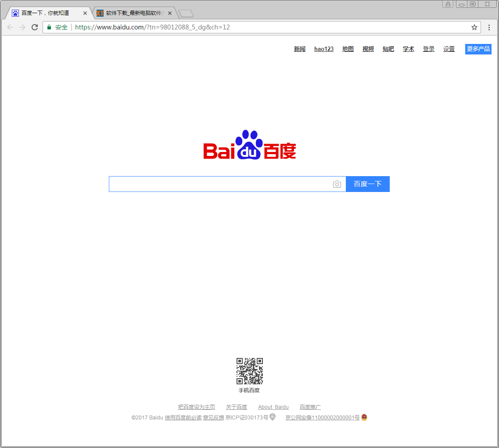The height and width of the screenshot is (448, 499).
Task: Click the 手机百度 caption
Action: (x=249, y=390)
